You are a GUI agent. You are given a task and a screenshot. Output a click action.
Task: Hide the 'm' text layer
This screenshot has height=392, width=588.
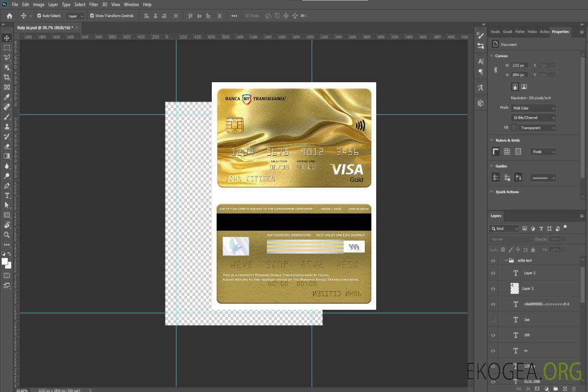tap(493, 351)
